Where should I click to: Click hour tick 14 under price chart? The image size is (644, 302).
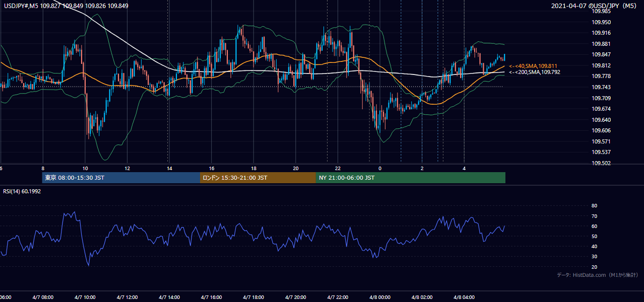pyautogui.click(x=169, y=169)
